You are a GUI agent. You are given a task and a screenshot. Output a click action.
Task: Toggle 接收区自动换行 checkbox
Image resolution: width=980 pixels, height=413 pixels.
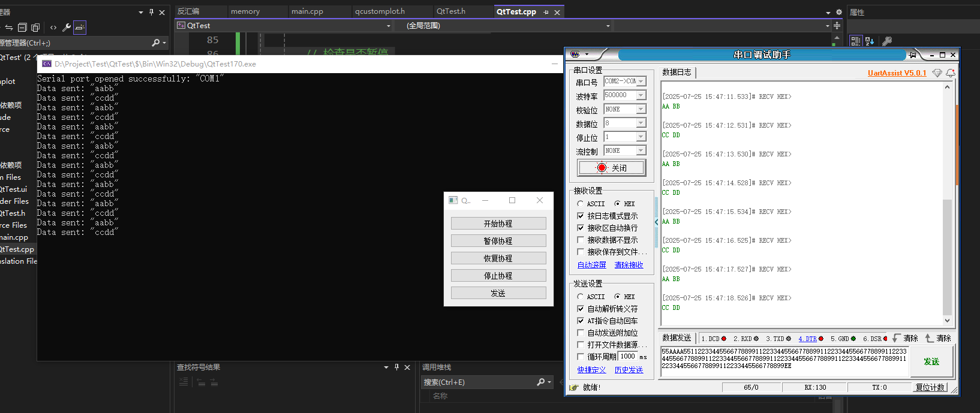pyautogui.click(x=581, y=228)
